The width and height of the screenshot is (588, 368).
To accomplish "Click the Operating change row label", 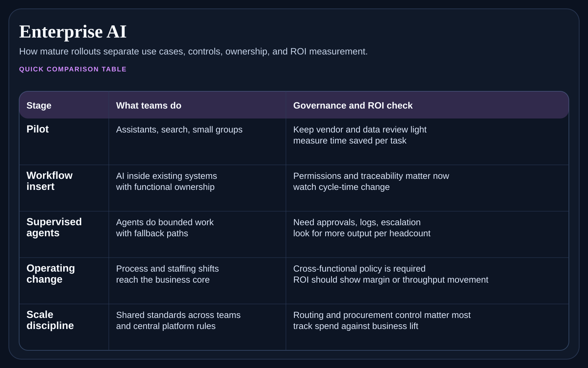I will tap(50, 273).
